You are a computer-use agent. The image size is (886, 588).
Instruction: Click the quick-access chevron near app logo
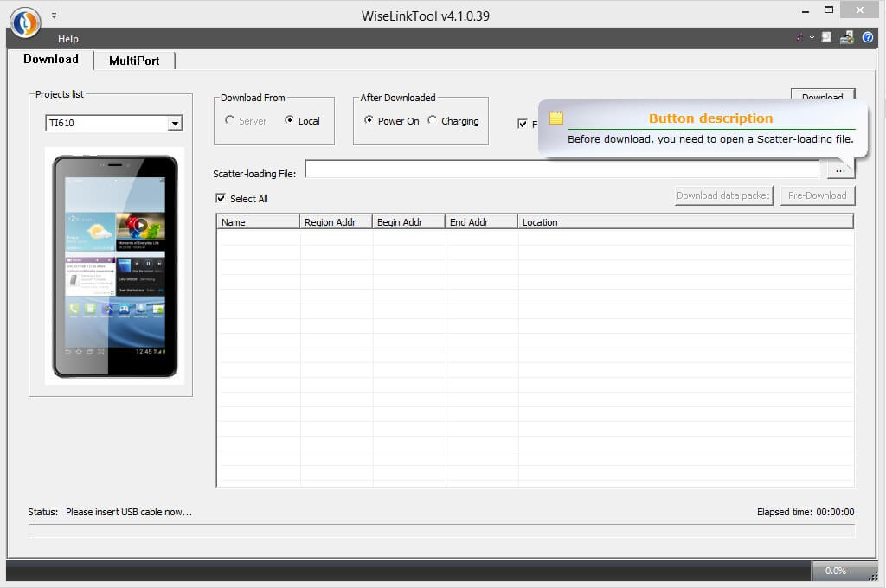click(54, 15)
